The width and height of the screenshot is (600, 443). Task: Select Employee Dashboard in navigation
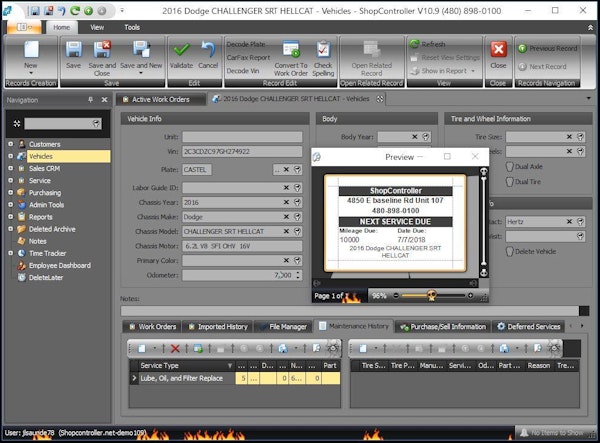[x=60, y=265]
